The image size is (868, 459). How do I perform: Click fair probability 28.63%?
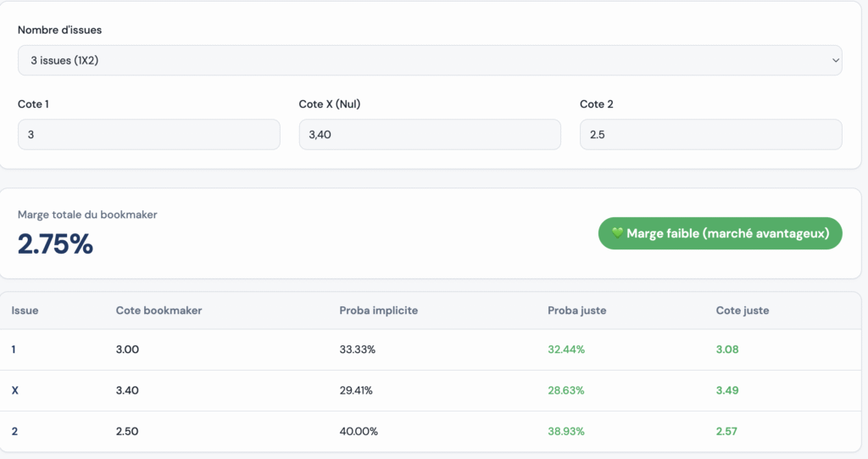pos(565,390)
